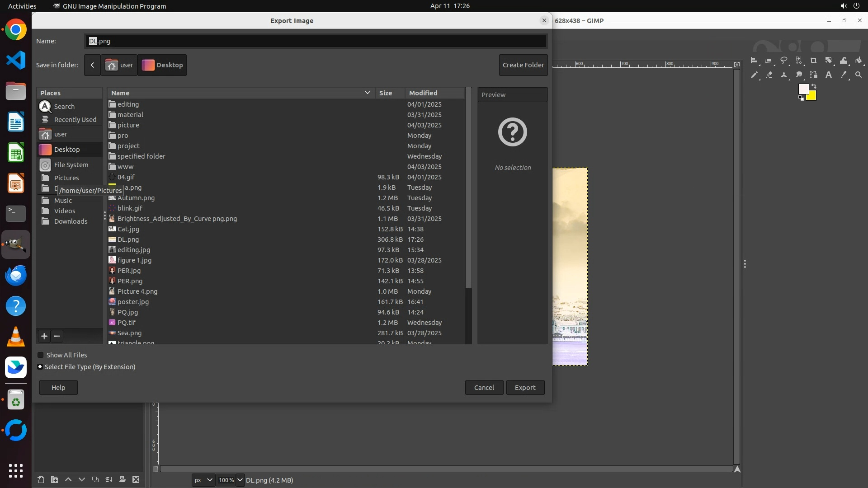Open Recently Used in Places

coord(75,120)
